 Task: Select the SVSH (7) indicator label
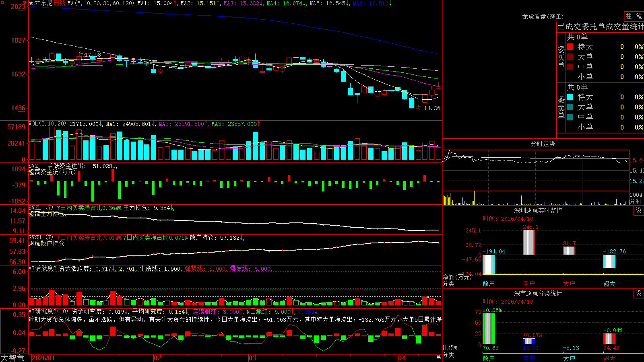pos(41,238)
